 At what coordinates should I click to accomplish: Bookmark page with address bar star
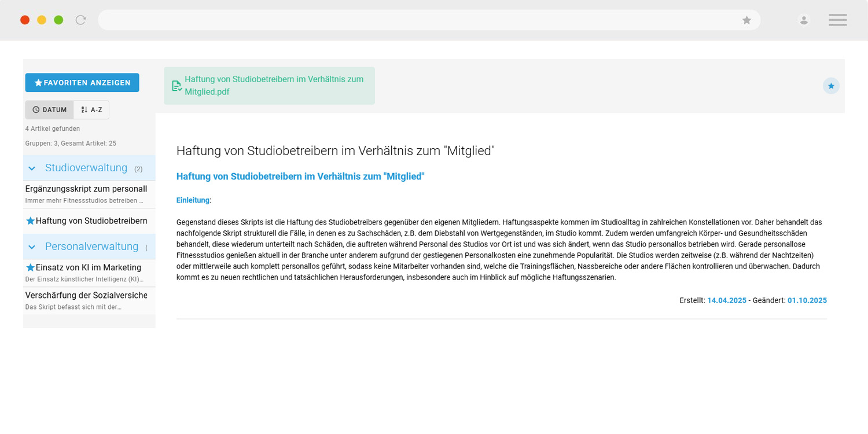pyautogui.click(x=747, y=20)
